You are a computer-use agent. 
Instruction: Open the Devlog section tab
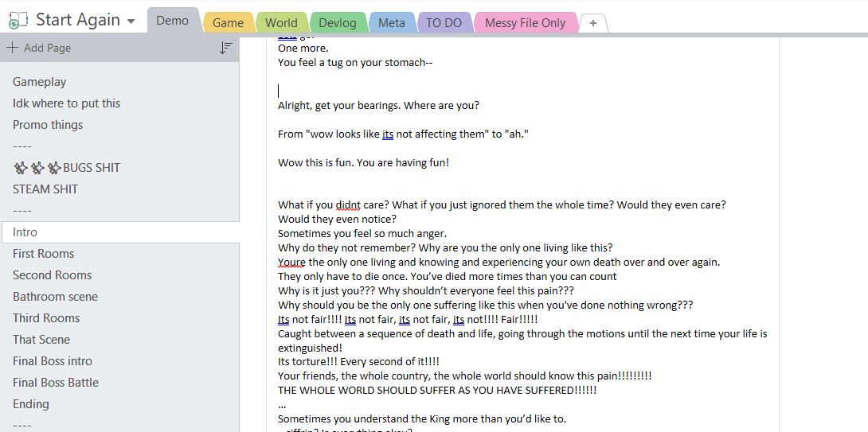point(338,23)
